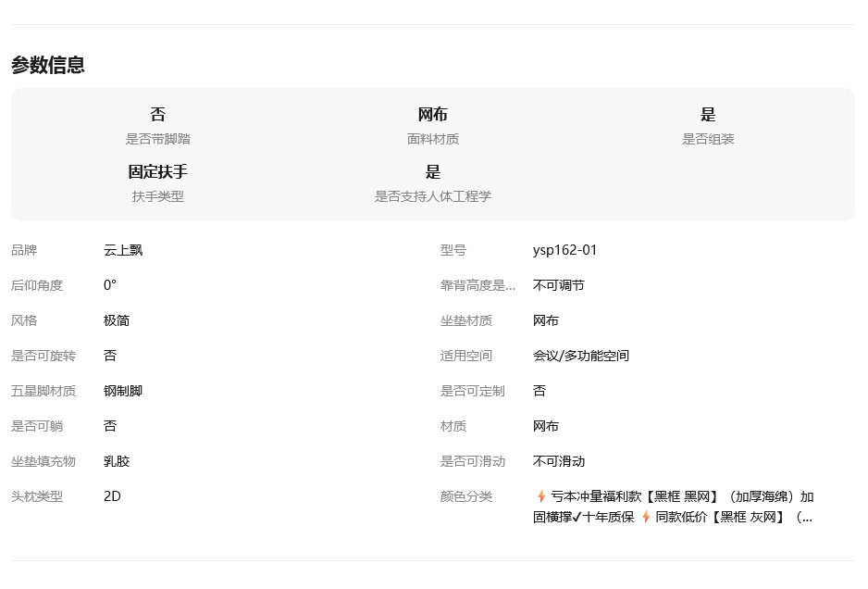Click the 不可调节 backrest value

[x=558, y=286]
